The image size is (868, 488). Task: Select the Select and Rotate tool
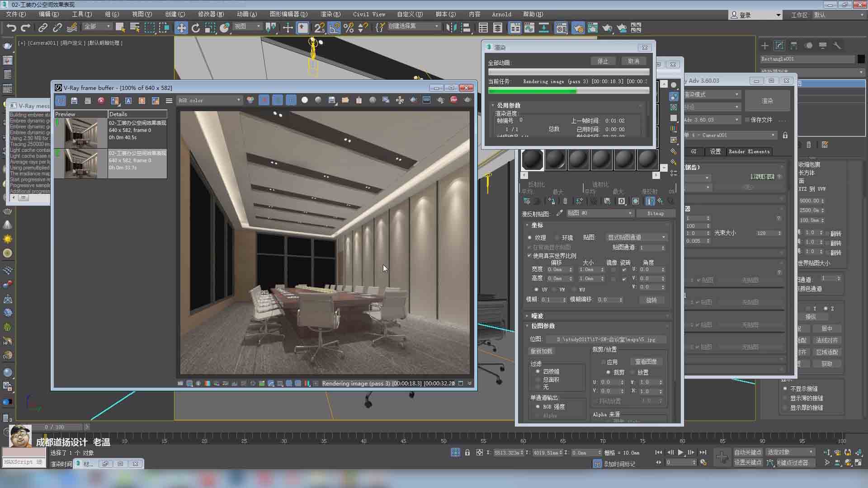195,28
